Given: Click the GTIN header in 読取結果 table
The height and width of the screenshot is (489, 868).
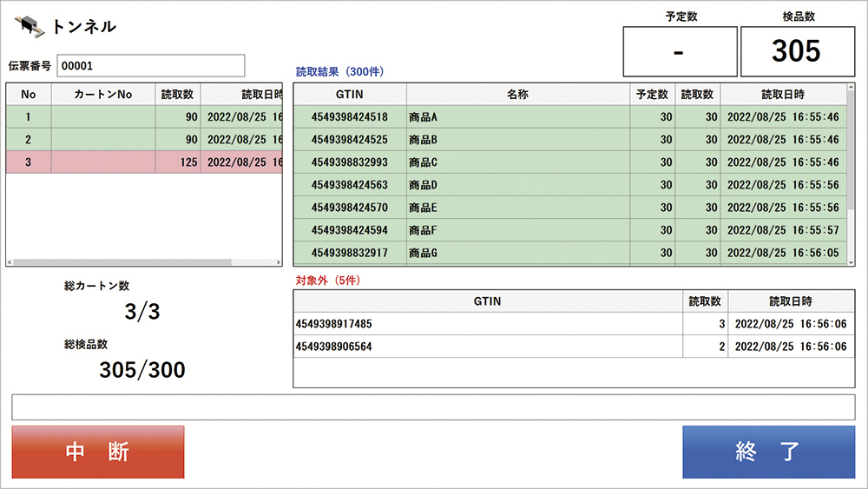Looking at the screenshot, I should pyautogui.click(x=350, y=94).
